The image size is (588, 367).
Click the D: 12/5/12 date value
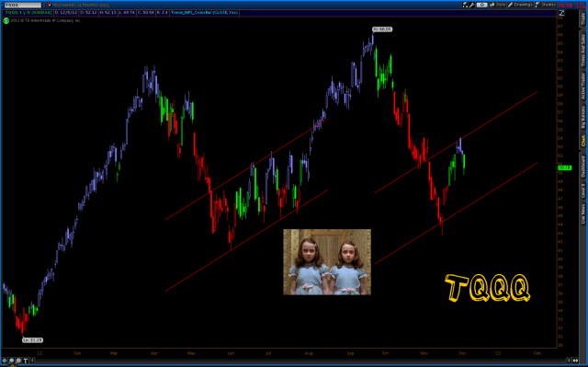(66, 12)
